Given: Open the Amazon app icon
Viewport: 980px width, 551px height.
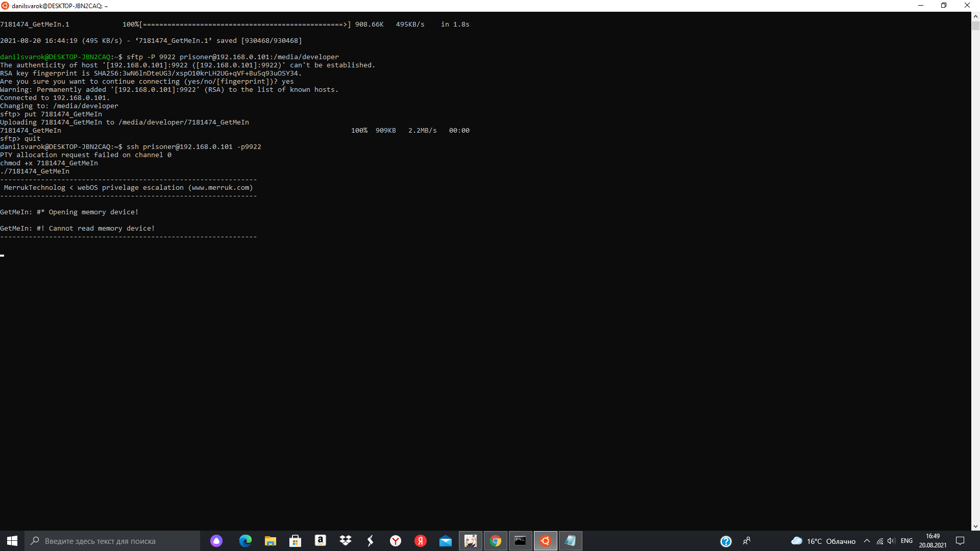Looking at the screenshot, I should pyautogui.click(x=320, y=541).
